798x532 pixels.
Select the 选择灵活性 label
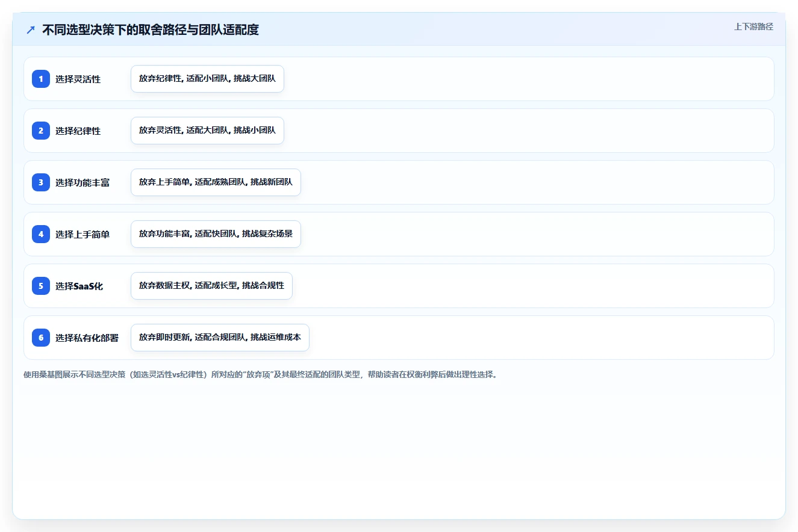(x=78, y=79)
